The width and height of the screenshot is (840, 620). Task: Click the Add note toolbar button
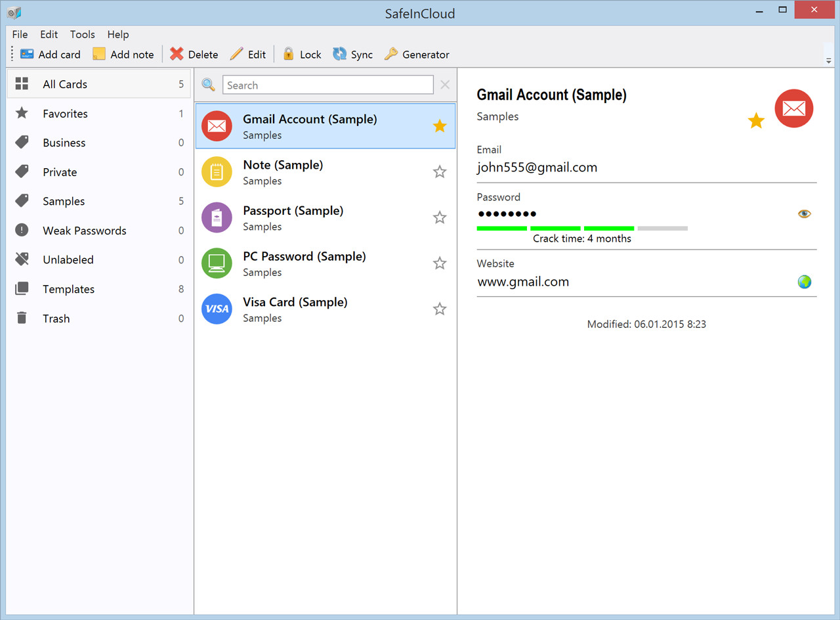(123, 55)
